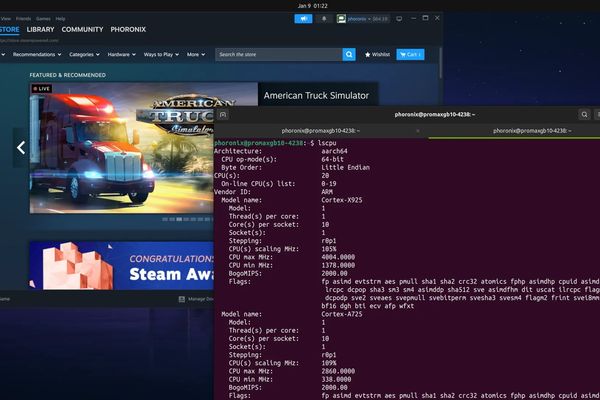Click the phoronix account avatar in Steam
This screenshot has height=400, width=600.
point(341,19)
